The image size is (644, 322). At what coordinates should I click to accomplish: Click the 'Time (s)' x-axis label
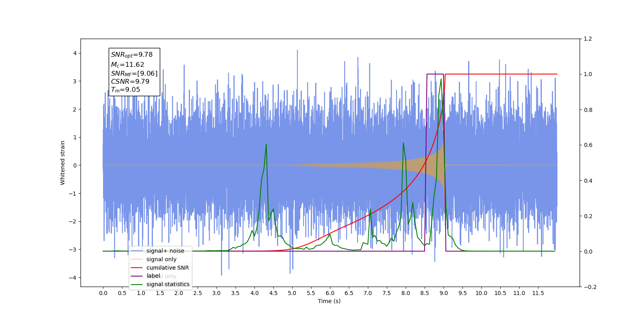click(329, 301)
